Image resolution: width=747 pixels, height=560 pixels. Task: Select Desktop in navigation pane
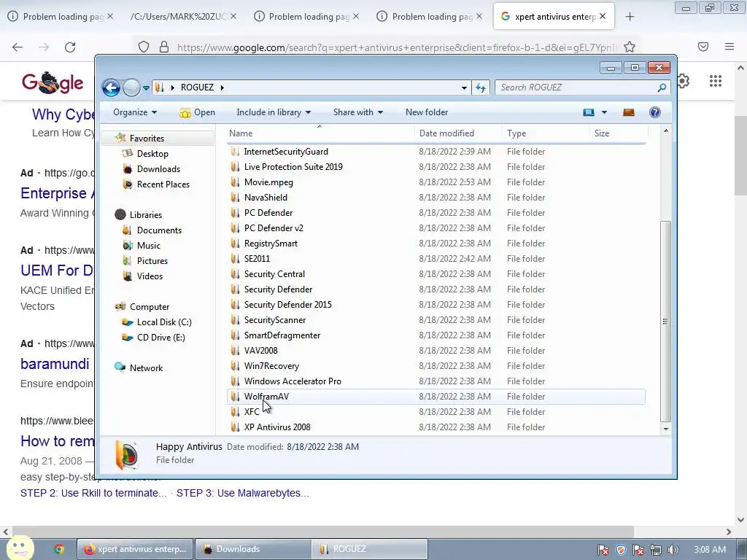click(x=152, y=154)
